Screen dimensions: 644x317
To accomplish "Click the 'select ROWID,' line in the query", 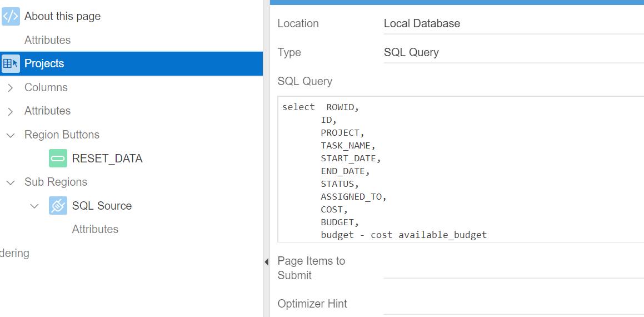I will pyautogui.click(x=321, y=107).
